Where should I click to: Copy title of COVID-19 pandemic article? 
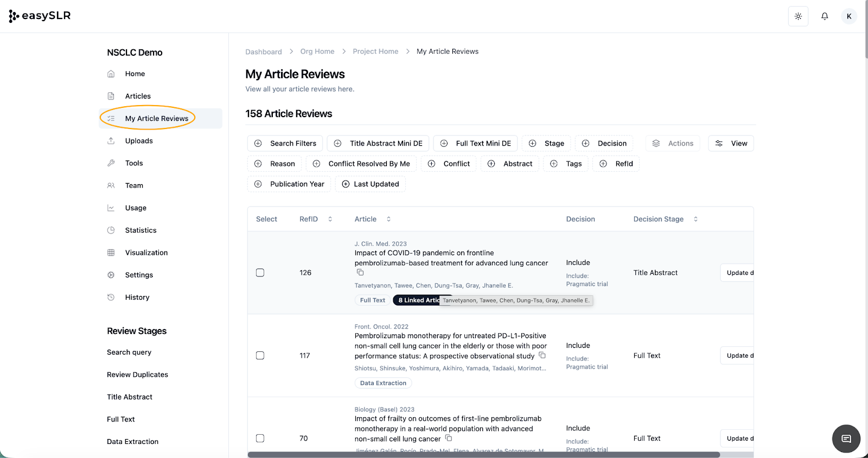[360, 273]
